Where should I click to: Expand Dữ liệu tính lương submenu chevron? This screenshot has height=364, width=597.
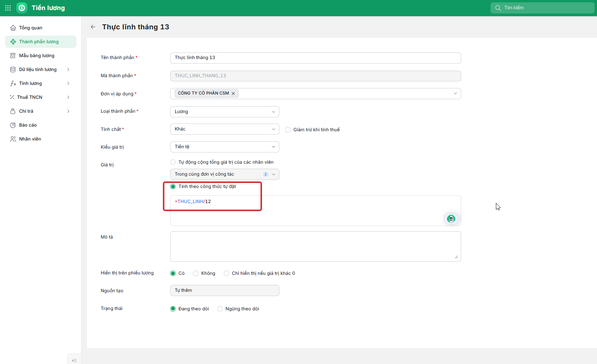68,69
